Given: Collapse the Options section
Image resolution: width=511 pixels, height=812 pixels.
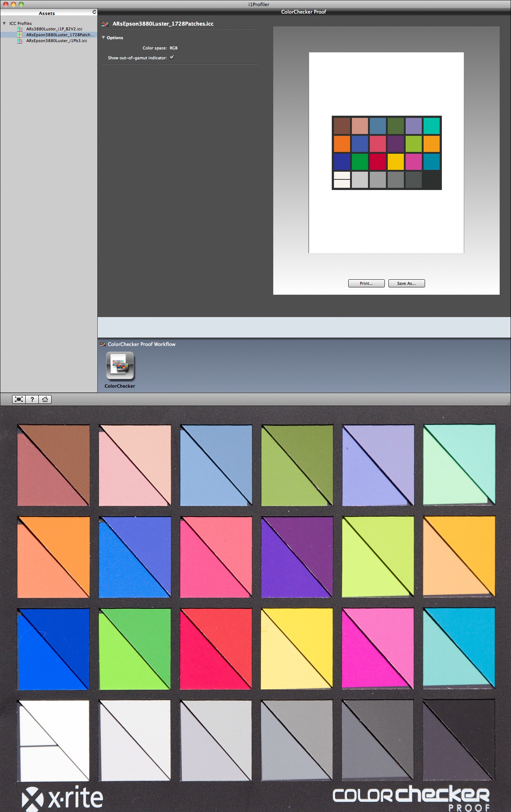Looking at the screenshot, I should click(104, 37).
